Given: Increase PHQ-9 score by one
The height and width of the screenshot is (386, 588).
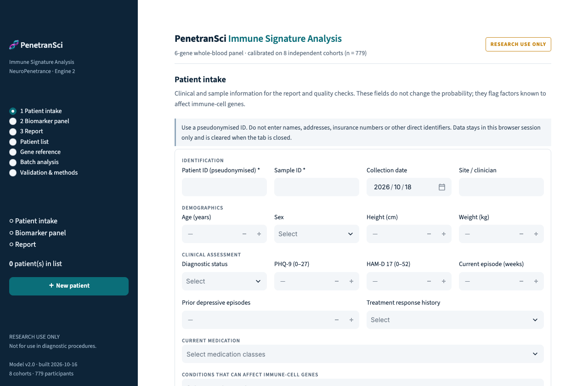Looking at the screenshot, I should click(351, 281).
